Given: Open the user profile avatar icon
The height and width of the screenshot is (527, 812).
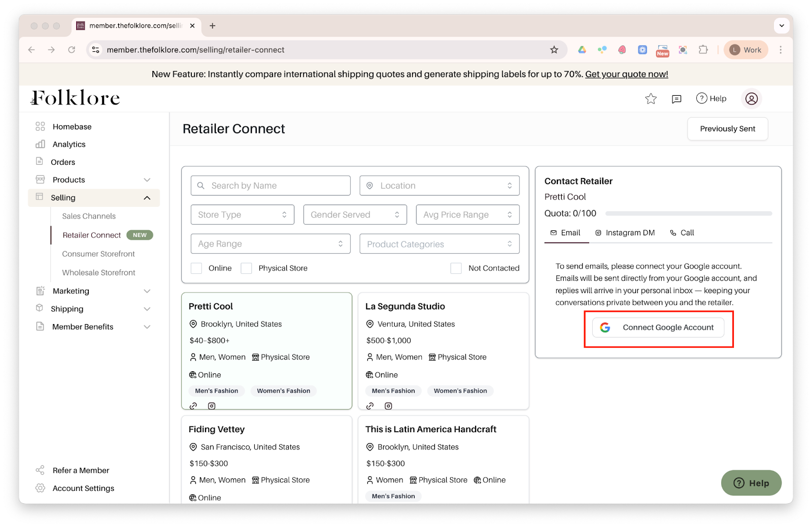Looking at the screenshot, I should point(751,99).
